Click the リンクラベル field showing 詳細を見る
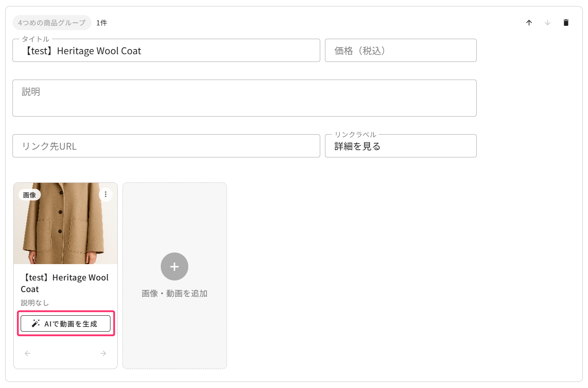 [x=400, y=146]
